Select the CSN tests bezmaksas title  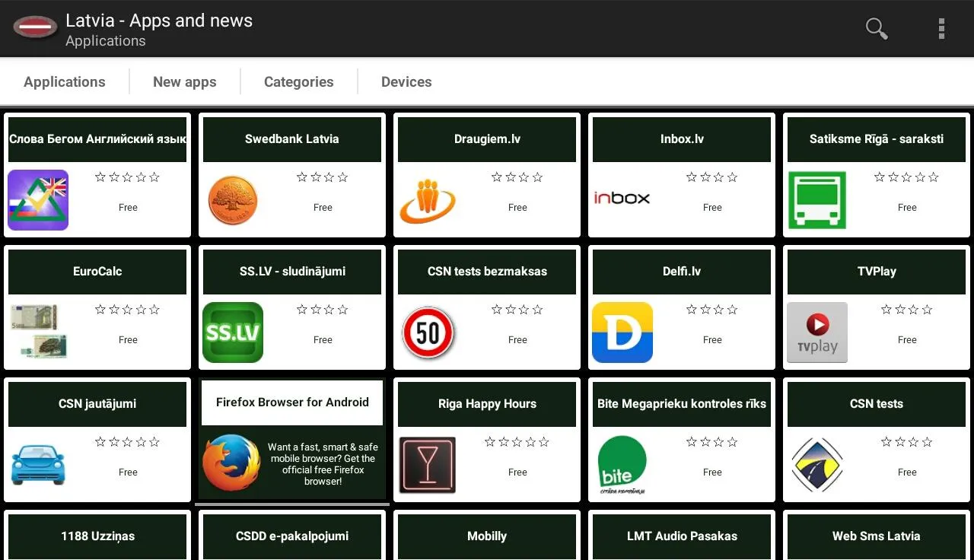point(487,272)
